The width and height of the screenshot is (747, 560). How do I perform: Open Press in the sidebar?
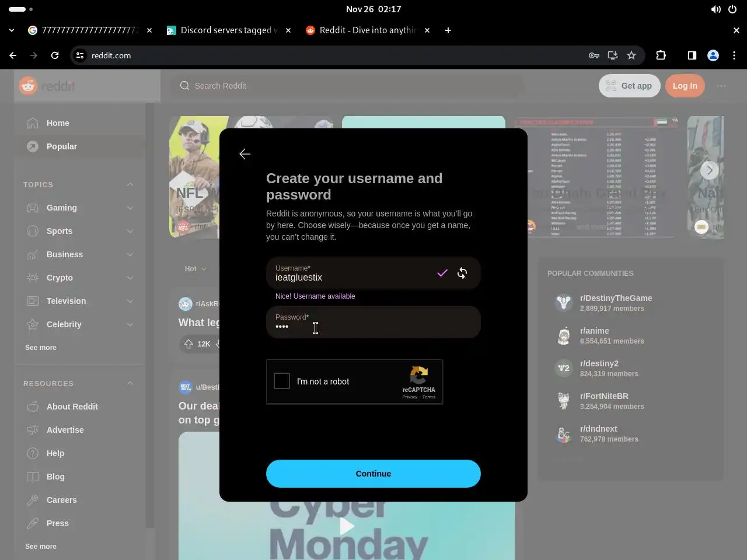tap(79, 523)
